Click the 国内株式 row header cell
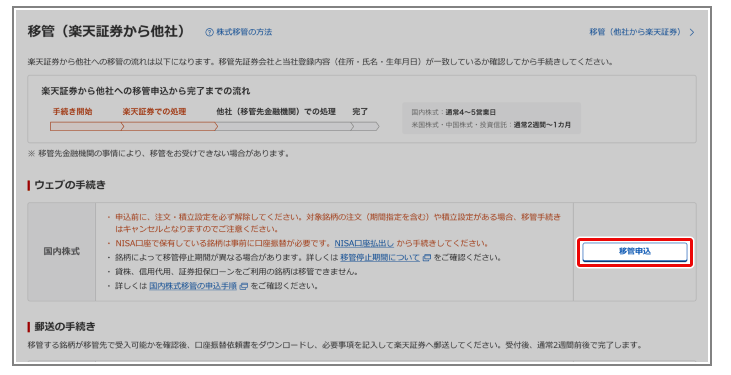The image size is (731, 375). tap(62, 252)
